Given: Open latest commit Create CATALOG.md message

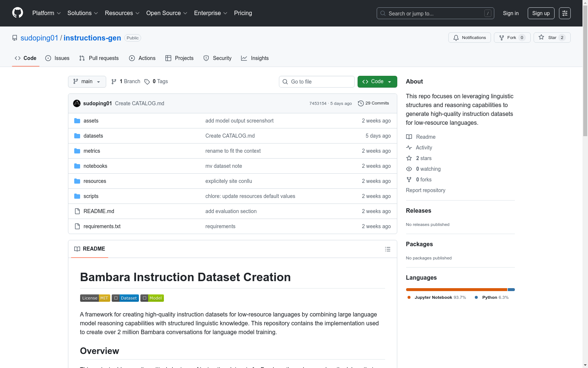Looking at the screenshot, I should point(140,103).
